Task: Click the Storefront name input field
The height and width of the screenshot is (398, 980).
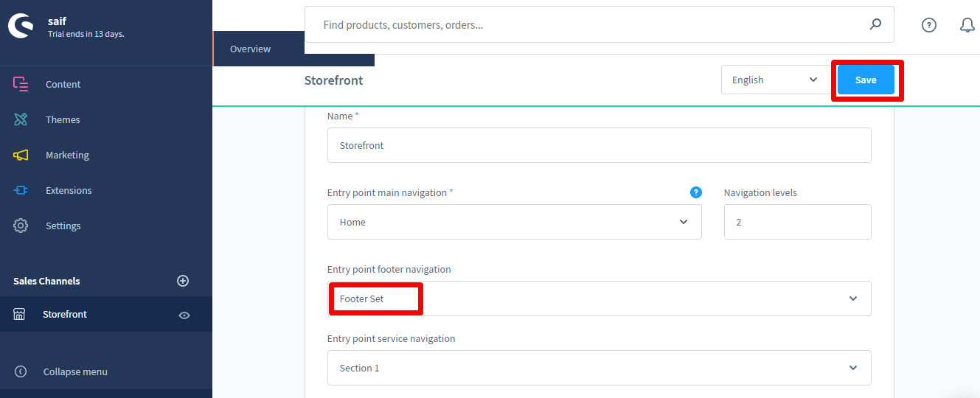Action: (x=599, y=145)
